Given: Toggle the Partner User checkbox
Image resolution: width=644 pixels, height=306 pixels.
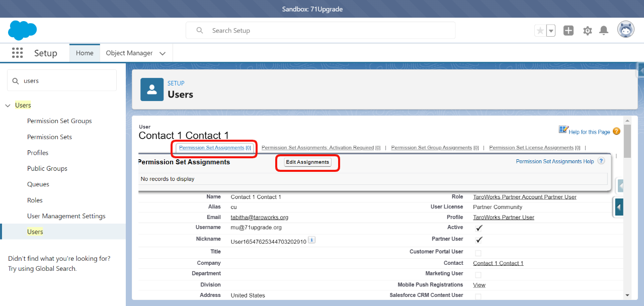Looking at the screenshot, I should pyautogui.click(x=479, y=240).
